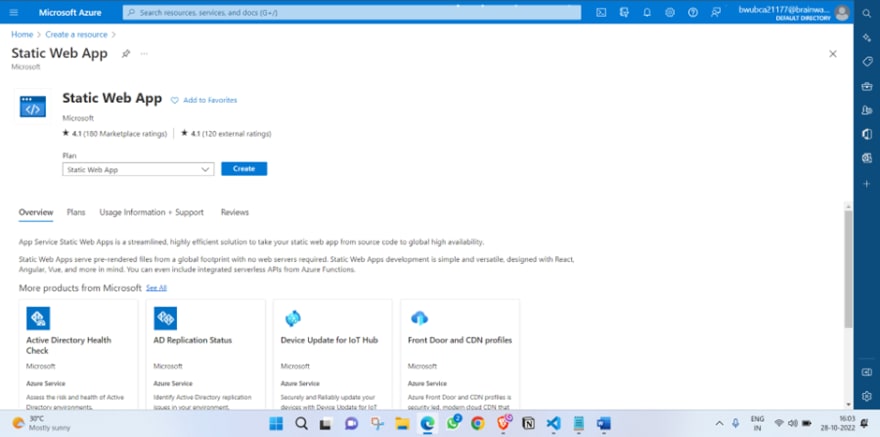Open the Feedback icon in header

[716, 12]
